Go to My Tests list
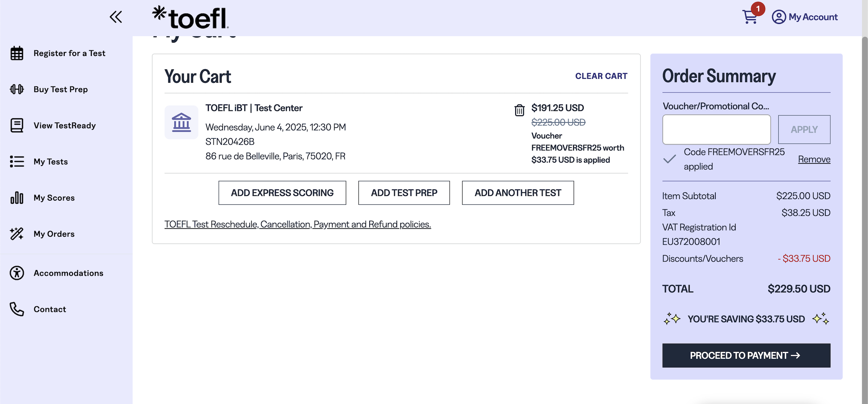This screenshot has width=868, height=404. pos(51,162)
